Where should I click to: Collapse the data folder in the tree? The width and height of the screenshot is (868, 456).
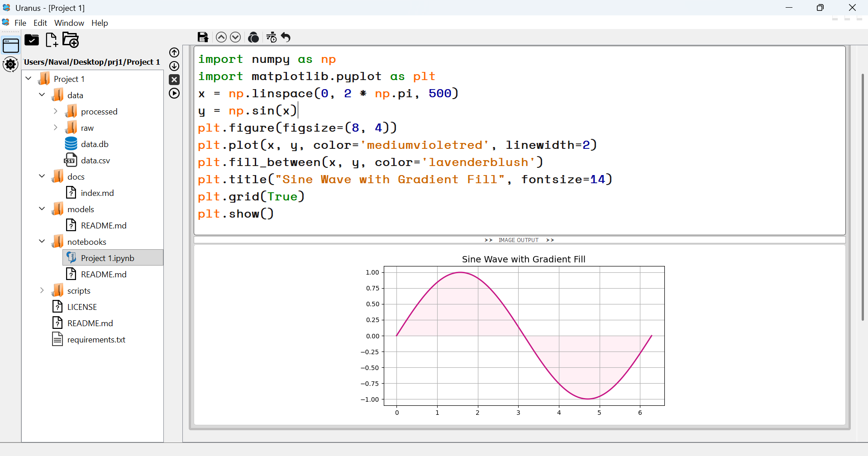[42, 95]
